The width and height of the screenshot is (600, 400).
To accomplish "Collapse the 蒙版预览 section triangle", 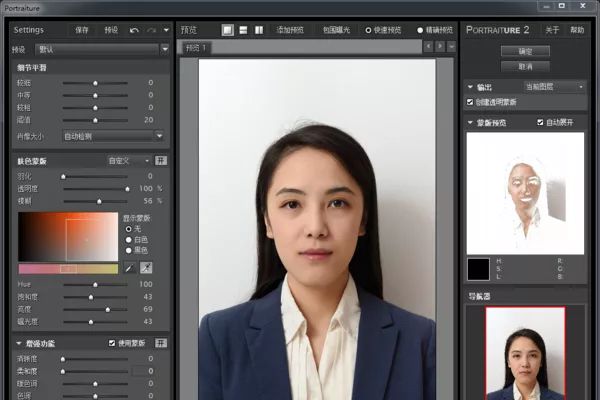I will point(470,122).
